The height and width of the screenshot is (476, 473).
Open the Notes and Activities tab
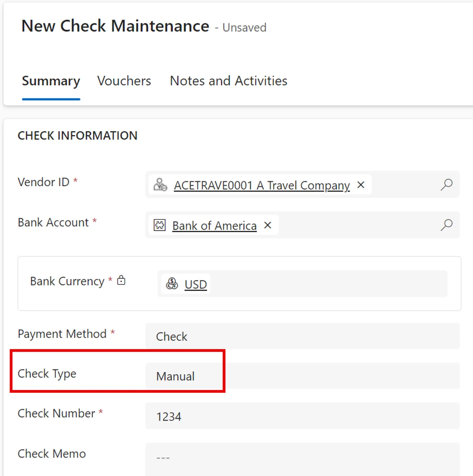coord(228,81)
